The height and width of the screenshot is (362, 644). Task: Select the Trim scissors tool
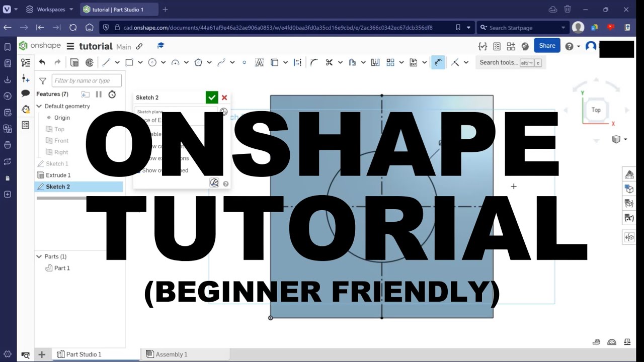click(329, 62)
